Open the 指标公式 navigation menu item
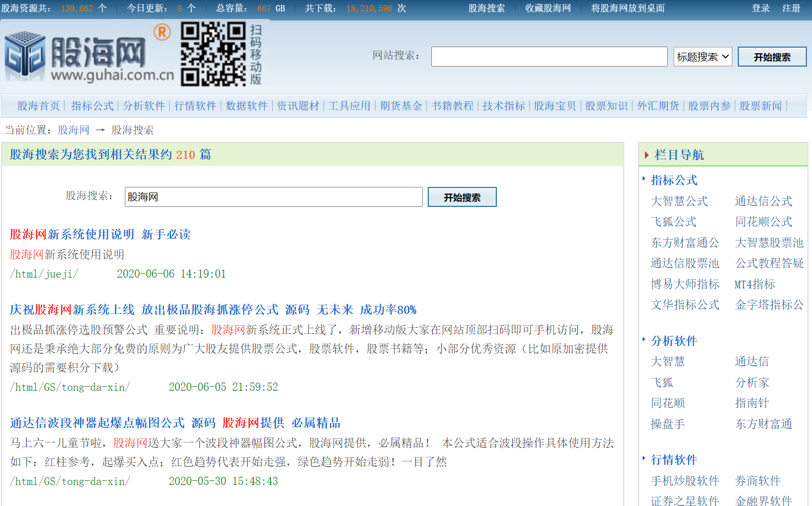The image size is (812, 506). [x=93, y=106]
